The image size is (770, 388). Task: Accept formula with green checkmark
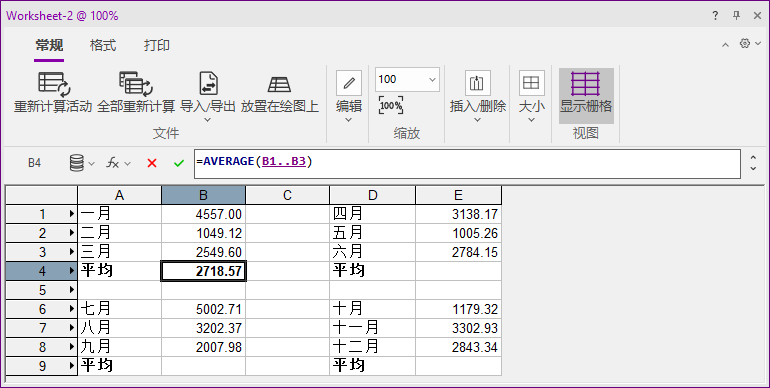[179, 163]
